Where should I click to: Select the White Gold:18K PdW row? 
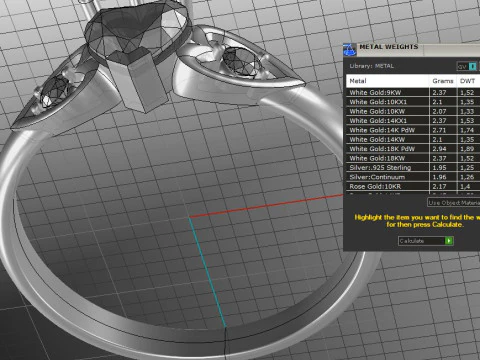pos(413,149)
